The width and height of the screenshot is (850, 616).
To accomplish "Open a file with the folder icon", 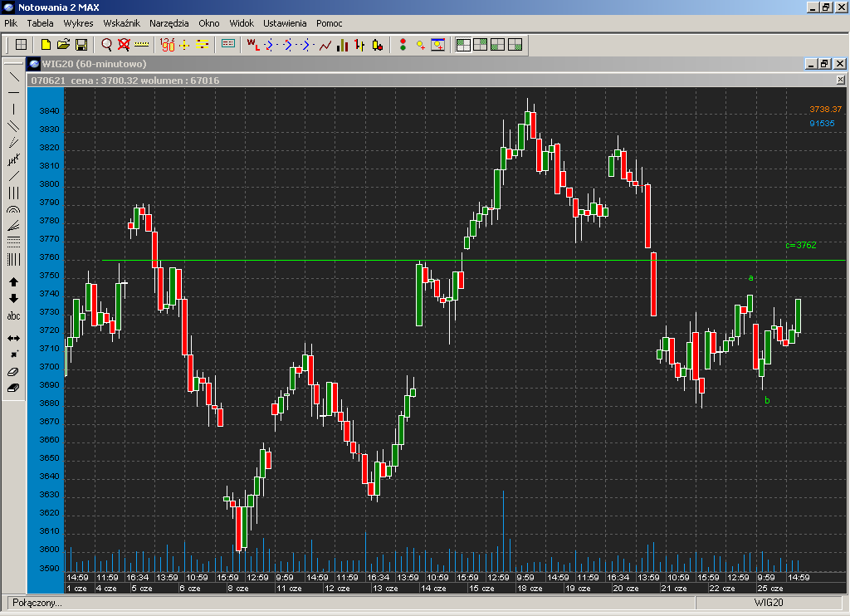I will [x=63, y=44].
